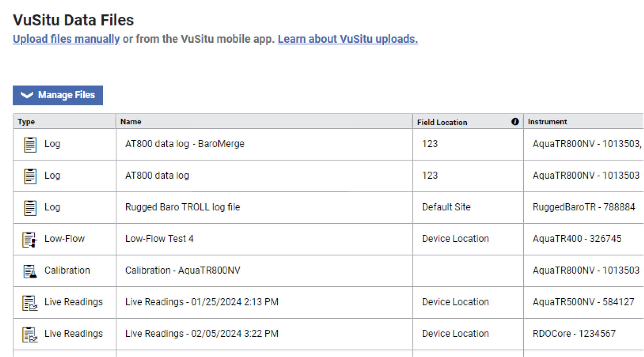Click instrument RuggedBaroTR - 788884
Viewport: 644px width, 357px height.
click(584, 207)
